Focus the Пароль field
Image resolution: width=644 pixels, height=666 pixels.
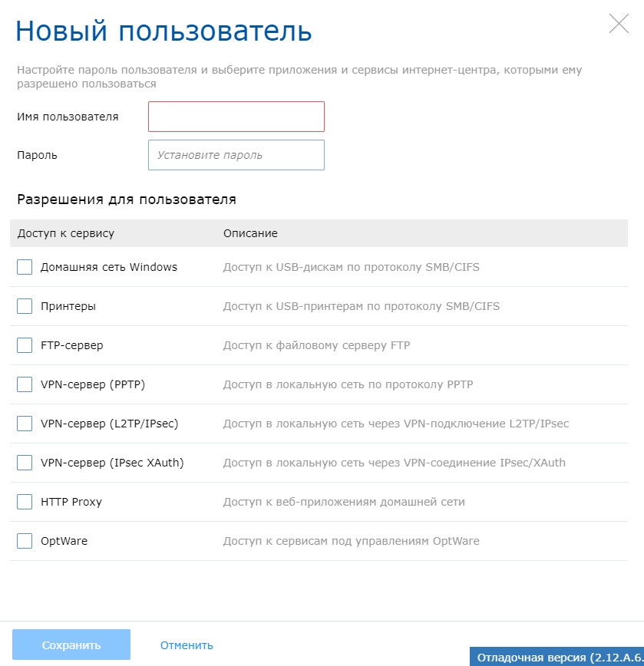click(x=236, y=155)
